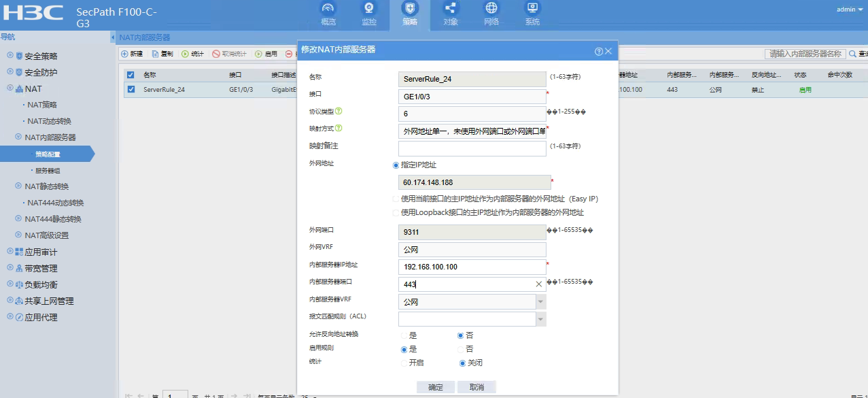Expand the NAT高级设置 tree node
This screenshot has width=868, height=398.
[x=18, y=235]
